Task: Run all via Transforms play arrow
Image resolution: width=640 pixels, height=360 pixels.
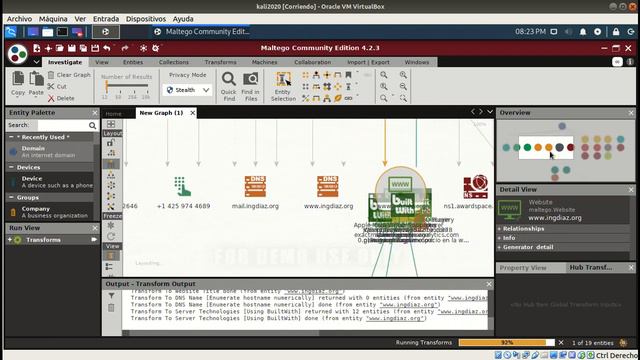Action: click(x=94, y=240)
